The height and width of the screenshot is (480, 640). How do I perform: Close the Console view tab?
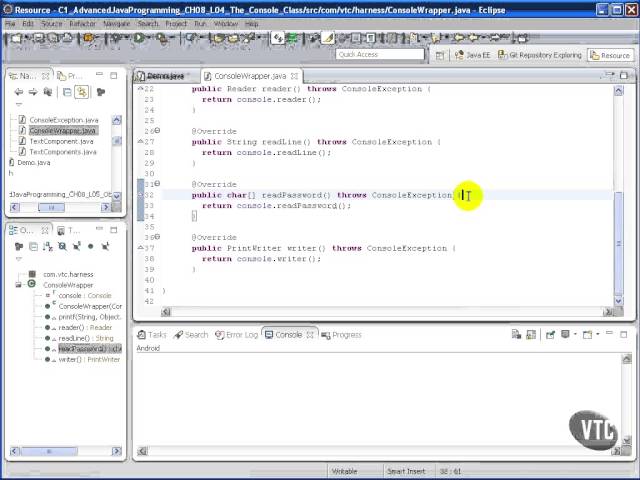pos(310,335)
